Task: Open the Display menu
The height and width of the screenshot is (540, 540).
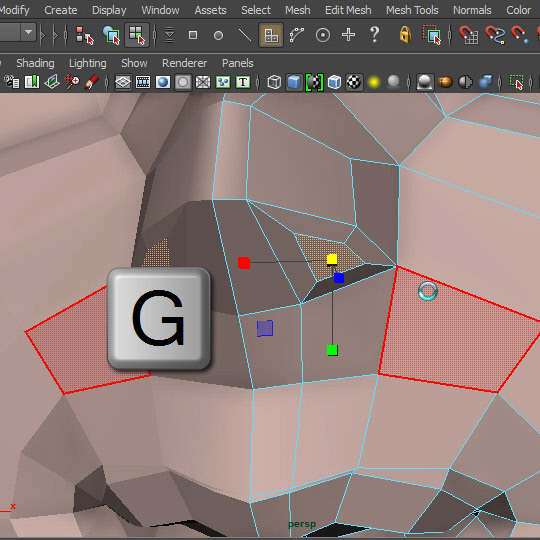Action: click(109, 10)
